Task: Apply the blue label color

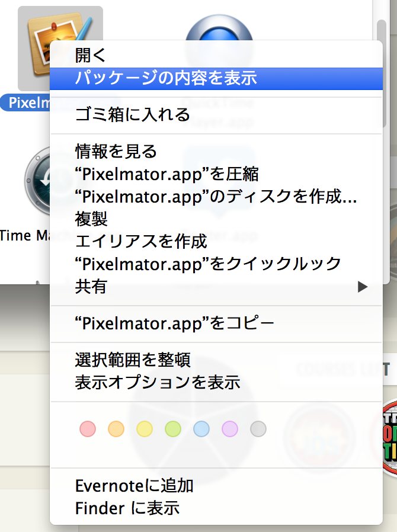Action: click(x=201, y=429)
